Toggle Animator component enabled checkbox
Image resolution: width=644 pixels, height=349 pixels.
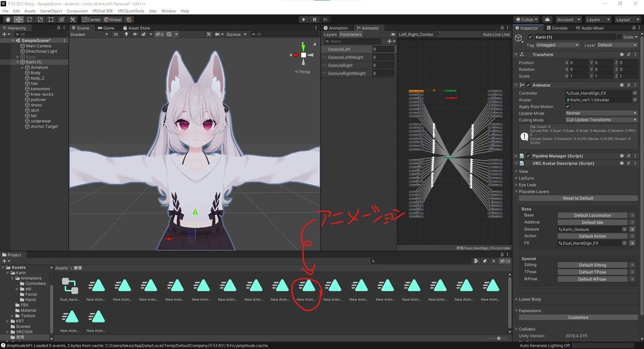(528, 85)
